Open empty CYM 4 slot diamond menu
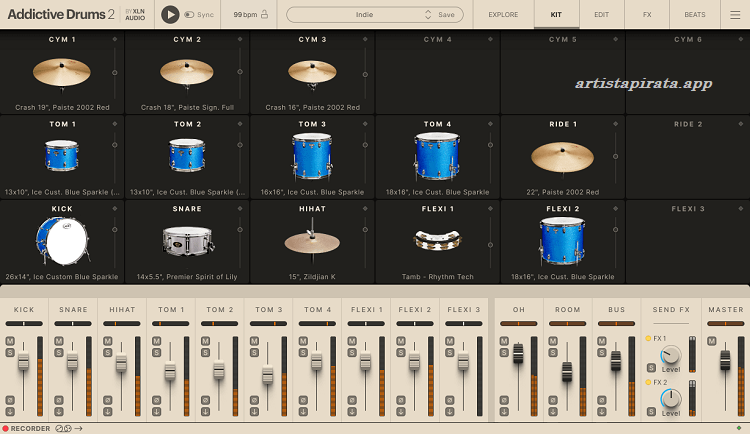Screen dimensions: 750x434 pyautogui.click(x=490, y=39)
